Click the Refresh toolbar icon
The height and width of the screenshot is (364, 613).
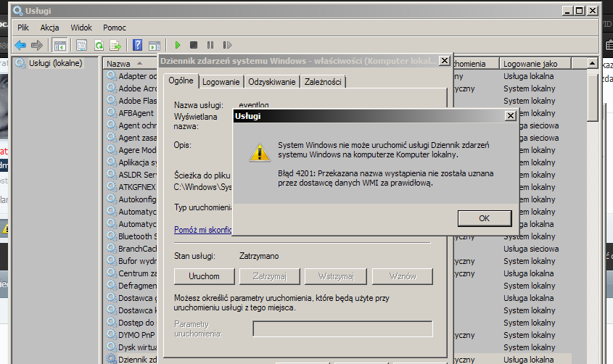point(99,45)
